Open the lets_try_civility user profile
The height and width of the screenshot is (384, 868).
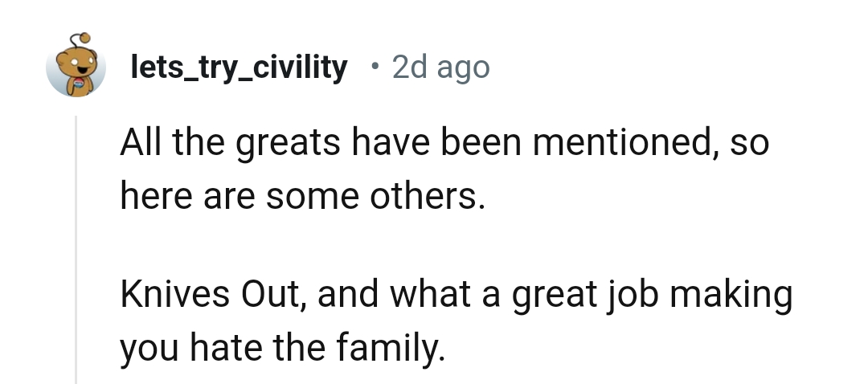click(239, 67)
